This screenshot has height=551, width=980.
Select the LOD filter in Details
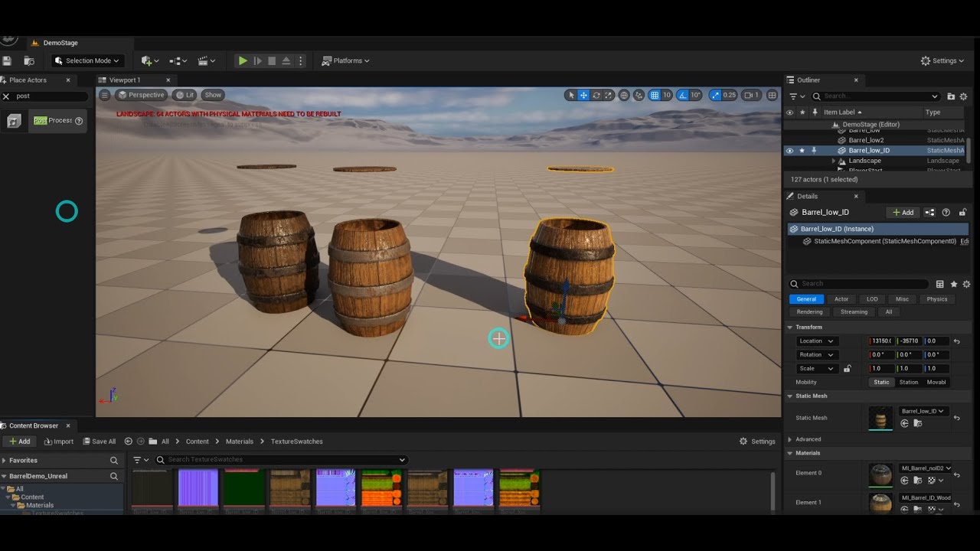(x=872, y=299)
